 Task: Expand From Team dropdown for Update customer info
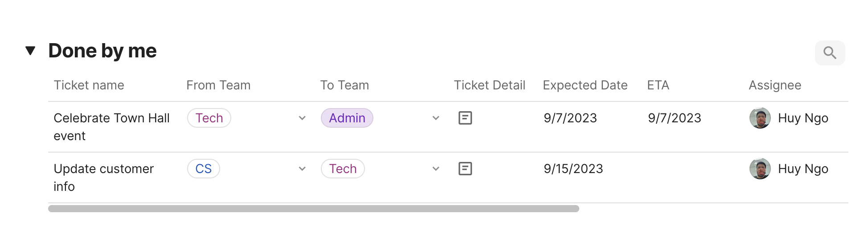pyautogui.click(x=302, y=169)
